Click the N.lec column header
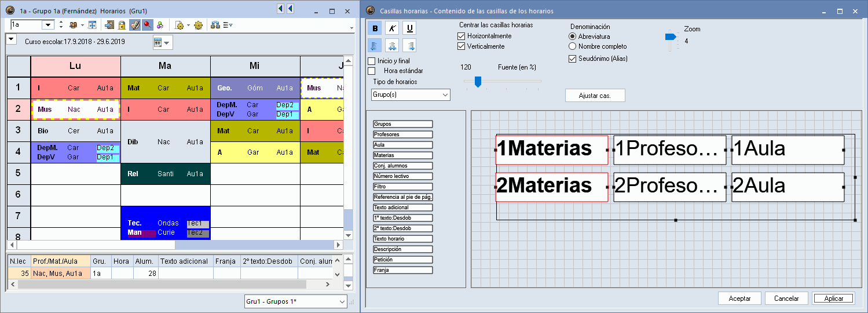The height and width of the screenshot is (313, 868). point(19,261)
